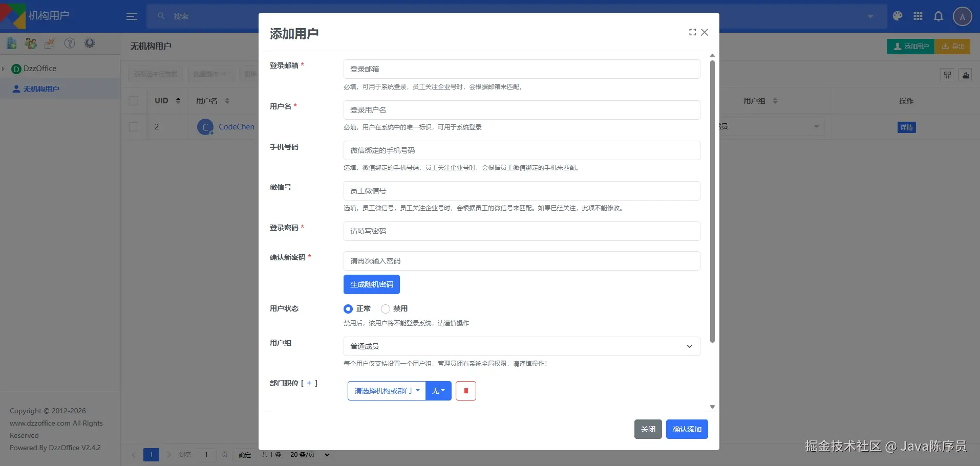Click the 确认添加 button
This screenshot has width=980, height=466.
point(687,429)
